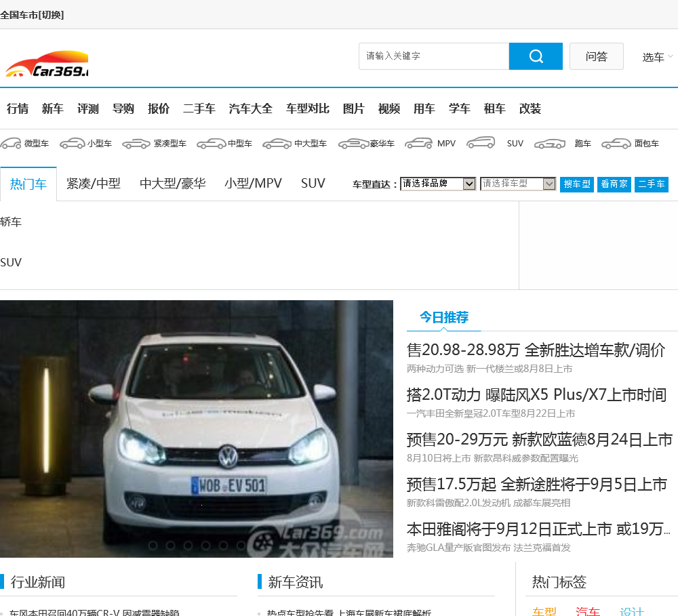Screen dimensions: 678x616
Task: Open the 评测 menu item
Action: (88, 108)
